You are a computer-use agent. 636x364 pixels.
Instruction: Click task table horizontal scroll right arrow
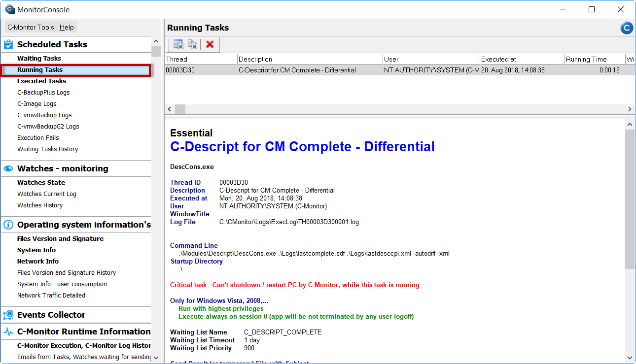(630, 109)
